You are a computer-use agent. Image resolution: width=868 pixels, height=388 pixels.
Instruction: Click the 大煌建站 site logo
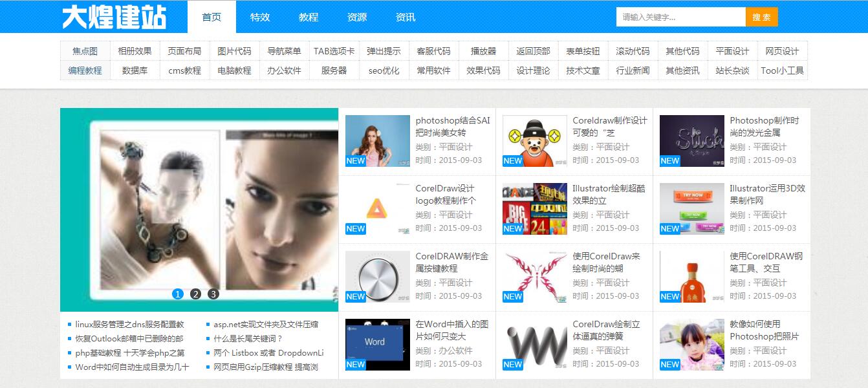tap(114, 17)
